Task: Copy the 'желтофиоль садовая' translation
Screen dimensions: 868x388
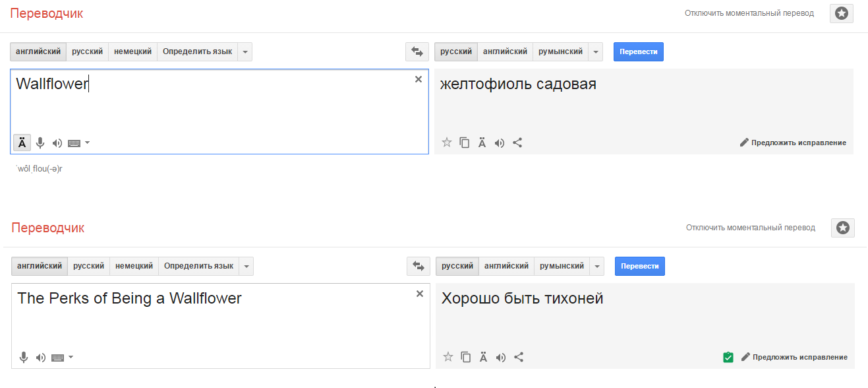Action: coord(465,143)
